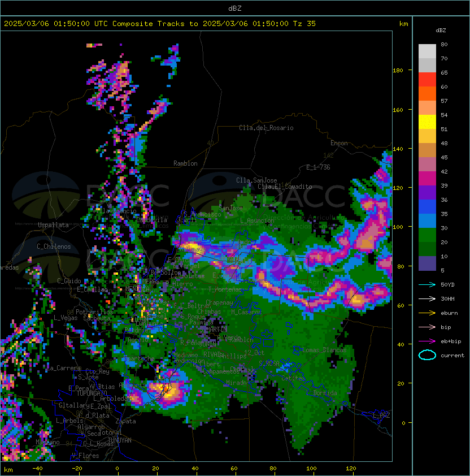Click the C_Chilenos map label
Viewport: 470px width, 476px height.
pyautogui.click(x=54, y=246)
